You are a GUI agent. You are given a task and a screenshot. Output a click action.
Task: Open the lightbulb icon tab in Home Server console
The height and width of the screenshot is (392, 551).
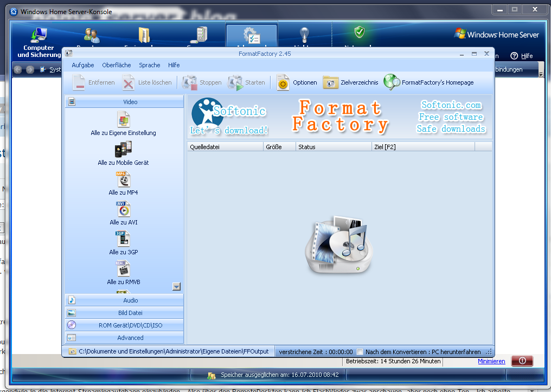tap(304, 35)
